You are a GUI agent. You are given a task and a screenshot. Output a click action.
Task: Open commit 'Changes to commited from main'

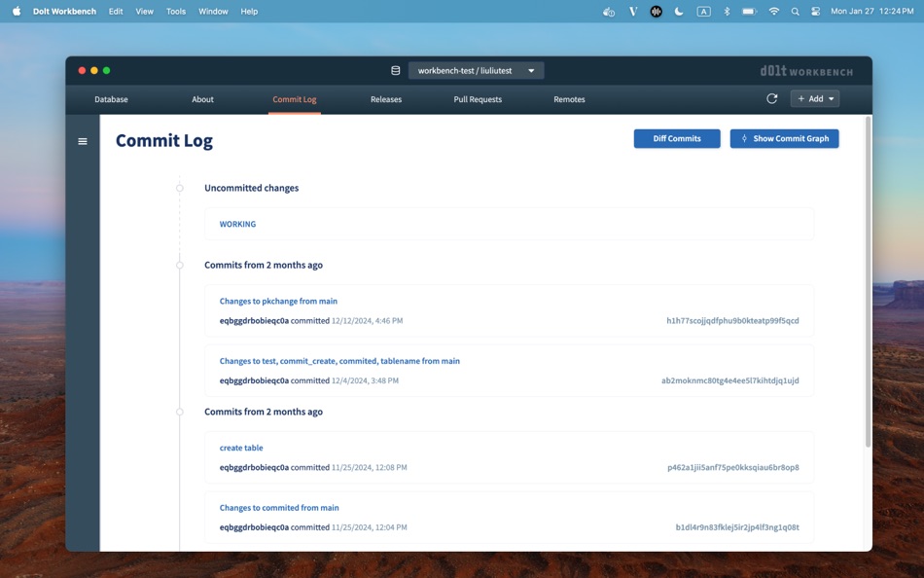pyautogui.click(x=279, y=508)
